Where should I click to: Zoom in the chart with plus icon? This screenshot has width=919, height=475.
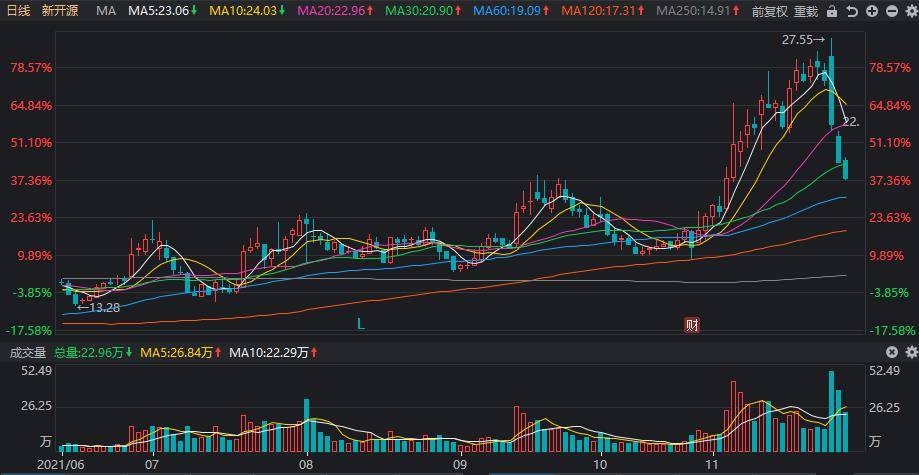(872, 11)
